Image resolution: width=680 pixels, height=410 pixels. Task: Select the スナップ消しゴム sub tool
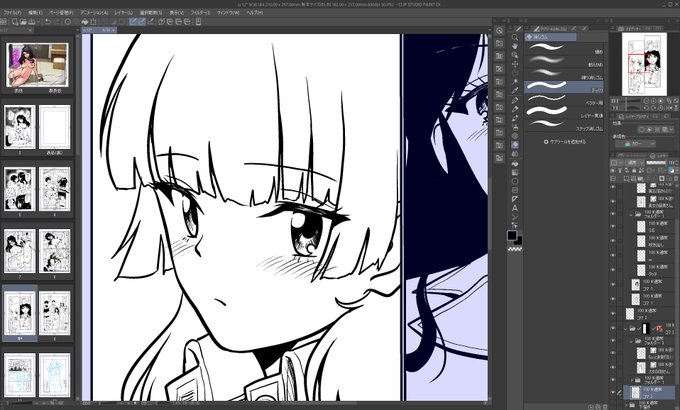[x=564, y=125]
